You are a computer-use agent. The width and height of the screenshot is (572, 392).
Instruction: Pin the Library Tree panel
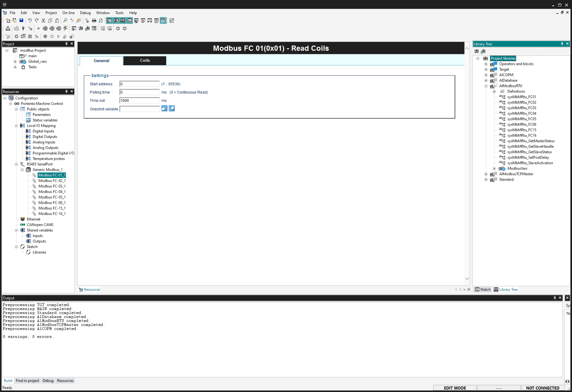coord(562,44)
